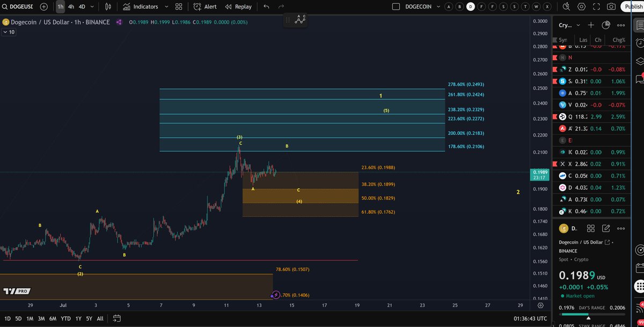
Task: Sort watchlist by Las column header
Action: click(583, 40)
